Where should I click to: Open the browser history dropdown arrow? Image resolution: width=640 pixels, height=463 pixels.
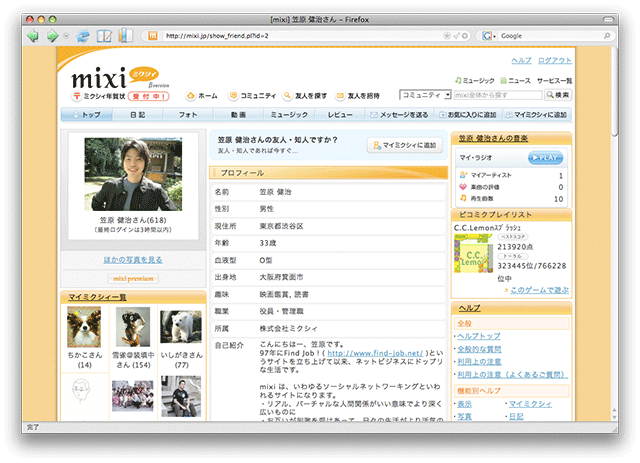click(66, 36)
